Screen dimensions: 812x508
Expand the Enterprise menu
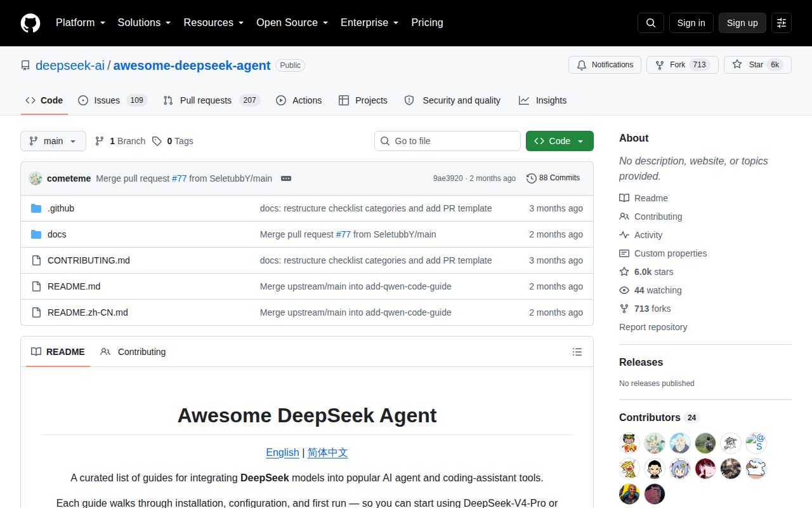click(370, 23)
